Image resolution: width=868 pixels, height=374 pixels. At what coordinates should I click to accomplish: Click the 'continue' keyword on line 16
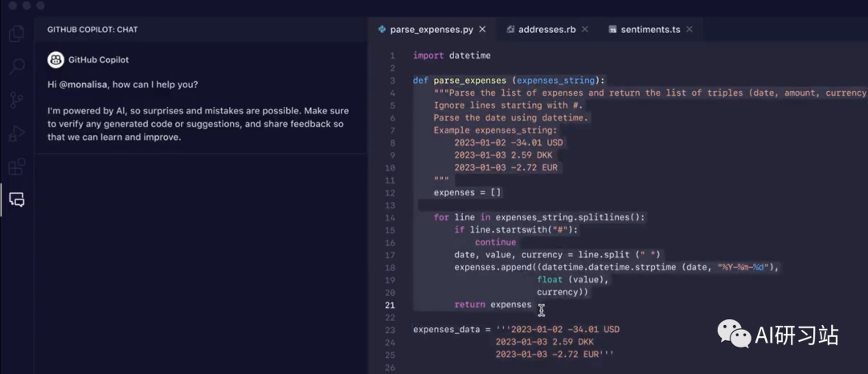click(495, 243)
